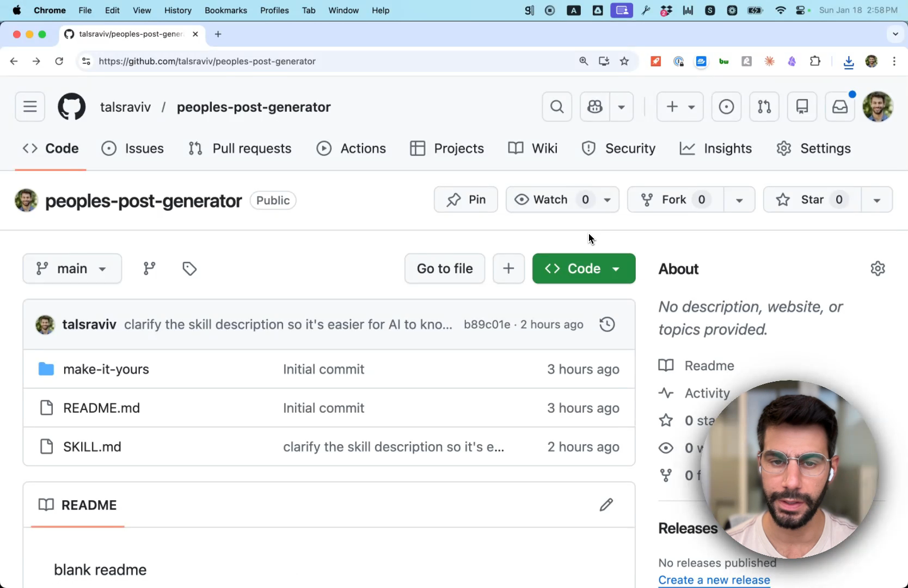Open the Fork options dropdown arrow
The height and width of the screenshot is (588, 908).
[x=739, y=200]
